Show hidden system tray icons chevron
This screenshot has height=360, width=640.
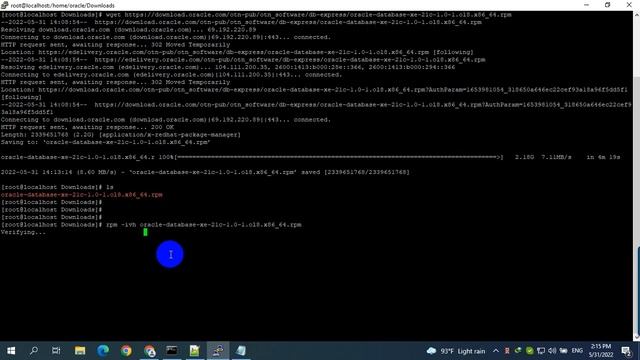pos(496,351)
